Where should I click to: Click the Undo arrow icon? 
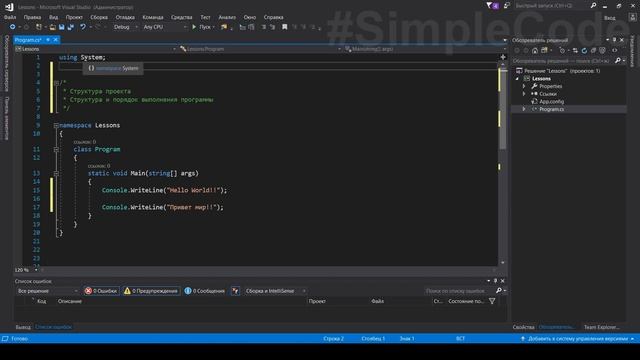(83, 27)
